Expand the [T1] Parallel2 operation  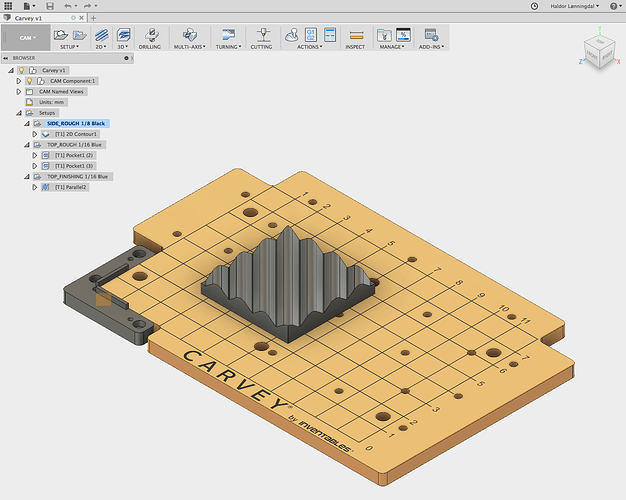[x=35, y=187]
